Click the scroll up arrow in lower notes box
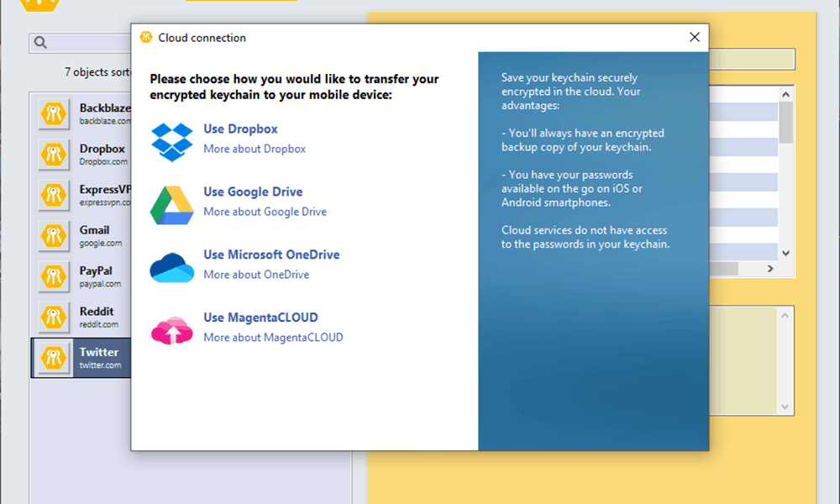The height and width of the screenshot is (504, 840). click(x=785, y=316)
